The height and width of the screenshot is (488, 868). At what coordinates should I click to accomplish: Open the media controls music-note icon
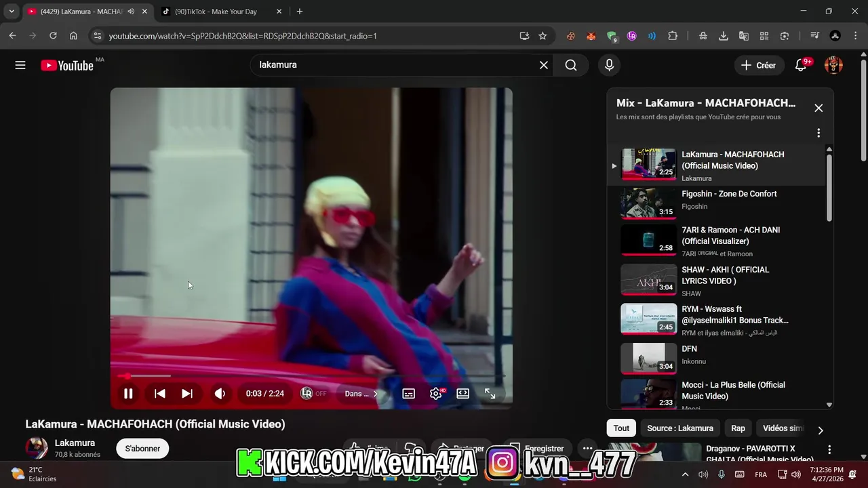click(815, 36)
